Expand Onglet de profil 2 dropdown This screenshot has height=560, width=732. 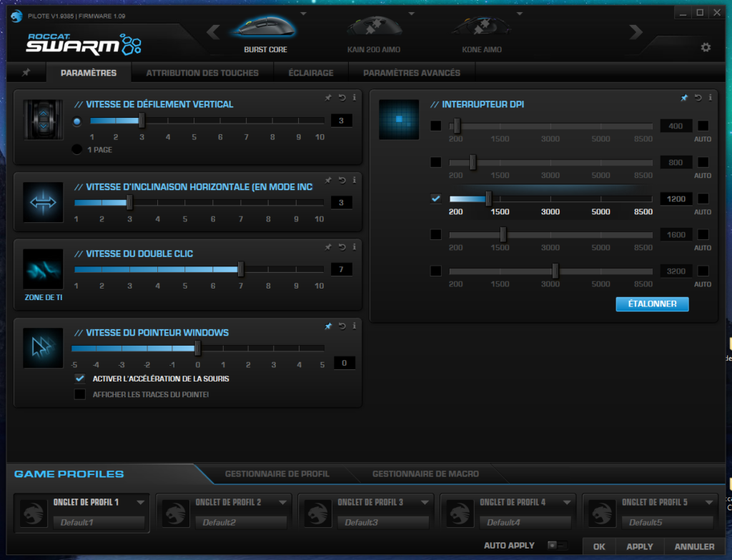click(282, 503)
